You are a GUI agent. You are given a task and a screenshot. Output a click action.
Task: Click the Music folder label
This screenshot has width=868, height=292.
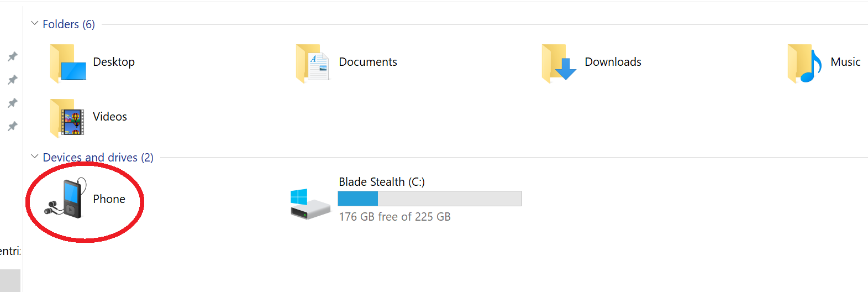pyautogui.click(x=845, y=62)
